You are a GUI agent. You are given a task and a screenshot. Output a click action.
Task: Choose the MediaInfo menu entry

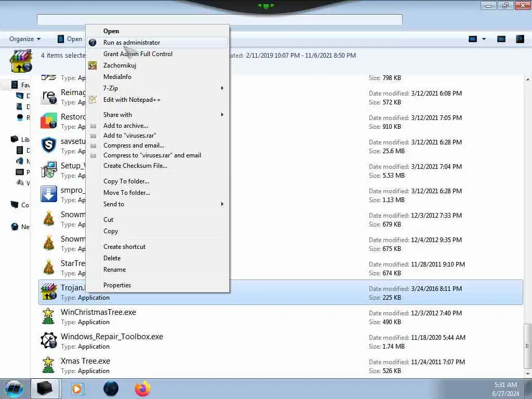coord(117,77)
